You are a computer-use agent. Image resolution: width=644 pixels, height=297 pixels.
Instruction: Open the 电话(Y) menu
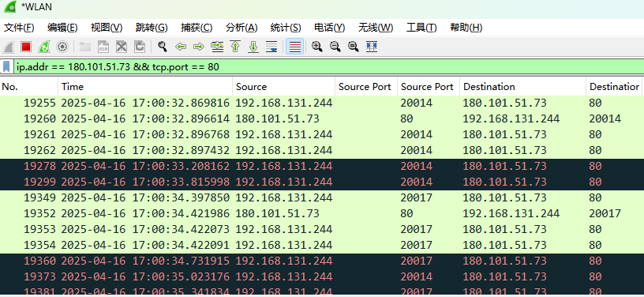tap(329, 28)
